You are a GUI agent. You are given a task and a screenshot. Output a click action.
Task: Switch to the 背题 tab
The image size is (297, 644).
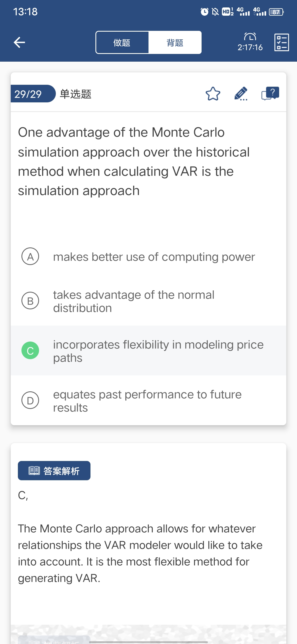(x=175, y=43)
